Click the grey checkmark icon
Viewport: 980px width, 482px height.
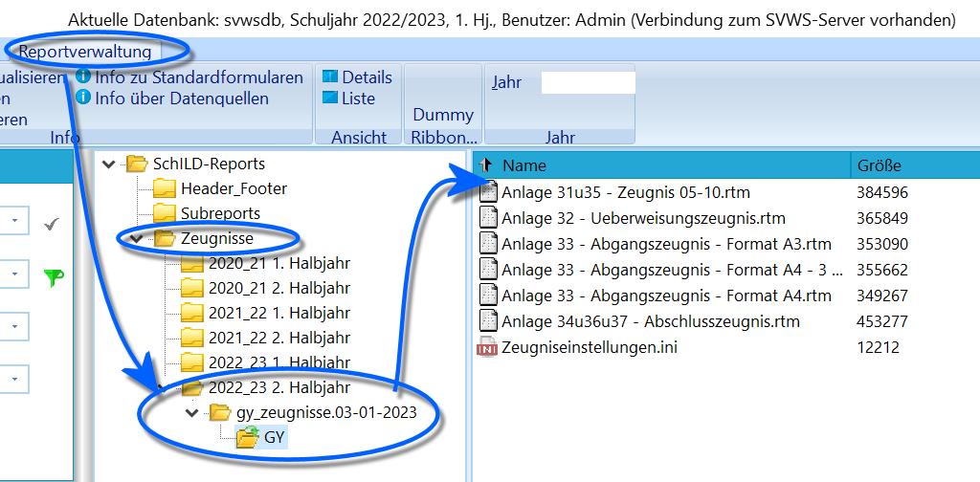click(x=53, y=225)
